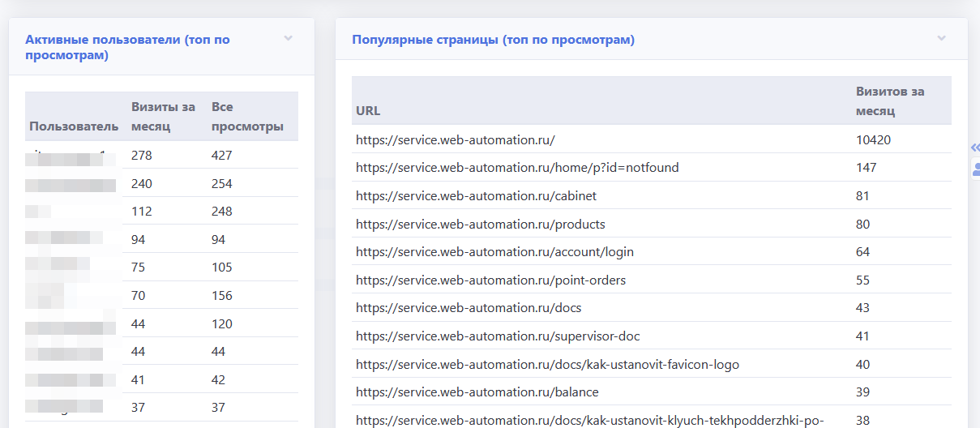The height and width of the screenshot is (428, 980).
Task: Click the user icon at right edge
Action: pyautogui.click(x=976, y=169)
